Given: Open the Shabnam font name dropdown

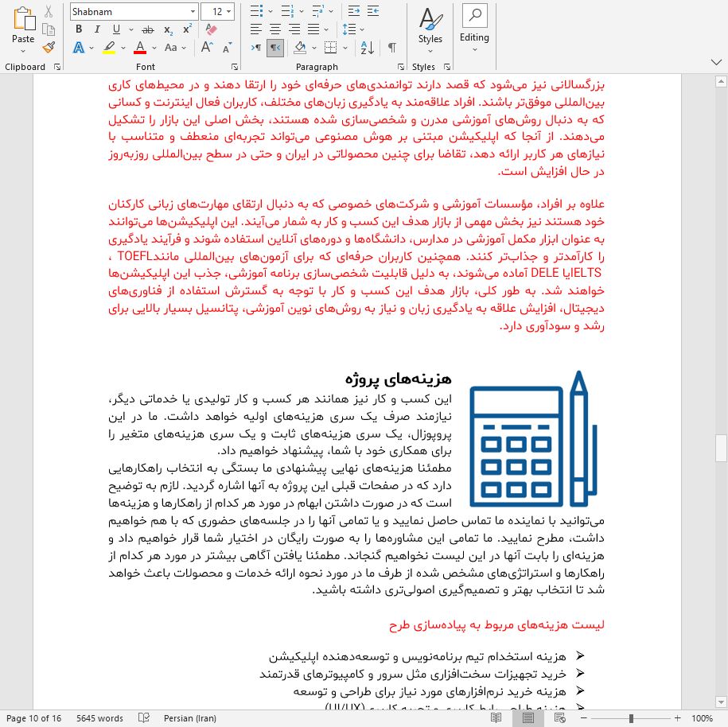Looking at the screenshot, I should 193,11.
